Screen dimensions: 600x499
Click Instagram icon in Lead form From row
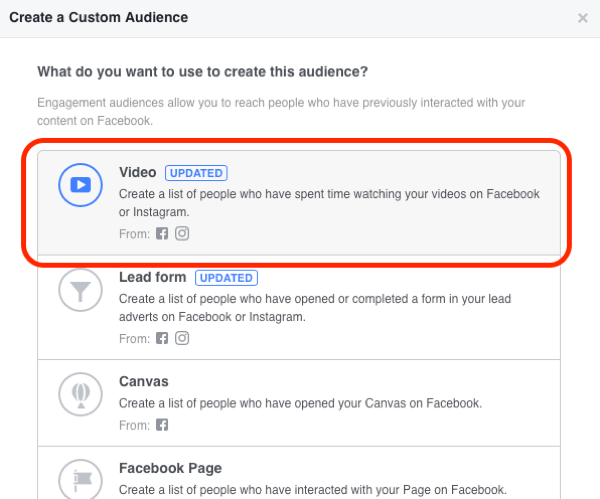[182, 338]
